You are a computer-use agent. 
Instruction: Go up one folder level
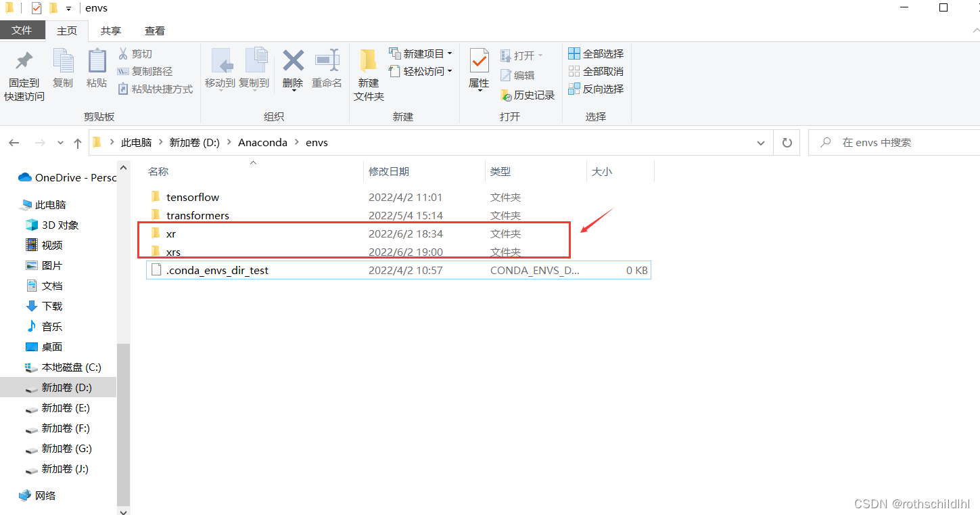(x=78, y=143)
